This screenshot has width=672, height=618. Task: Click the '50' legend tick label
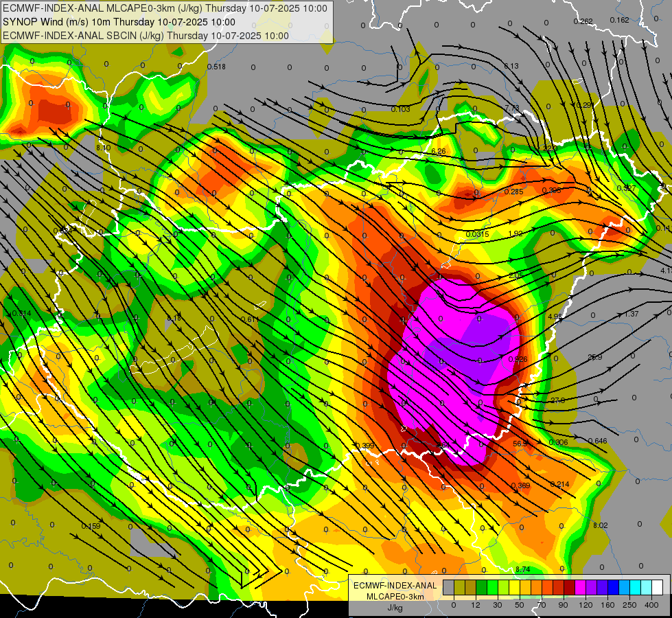click(520, 605)
